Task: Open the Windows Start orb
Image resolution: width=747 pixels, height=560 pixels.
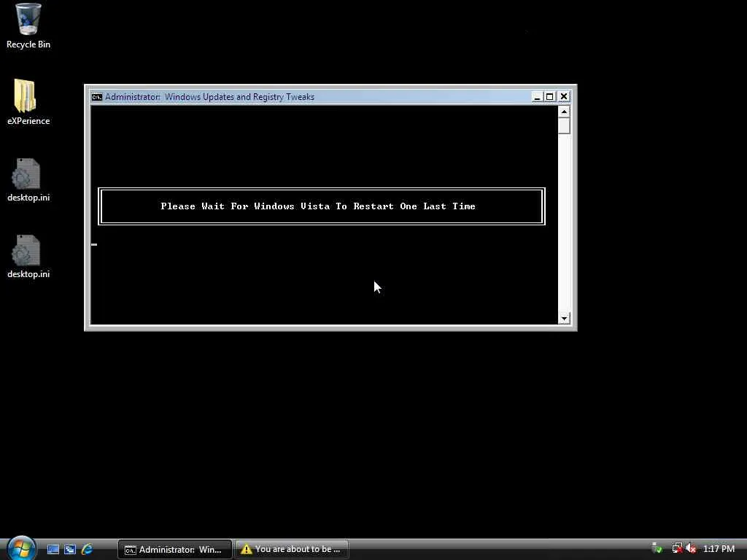Action: pyautogui.click(x=21, y=548)
